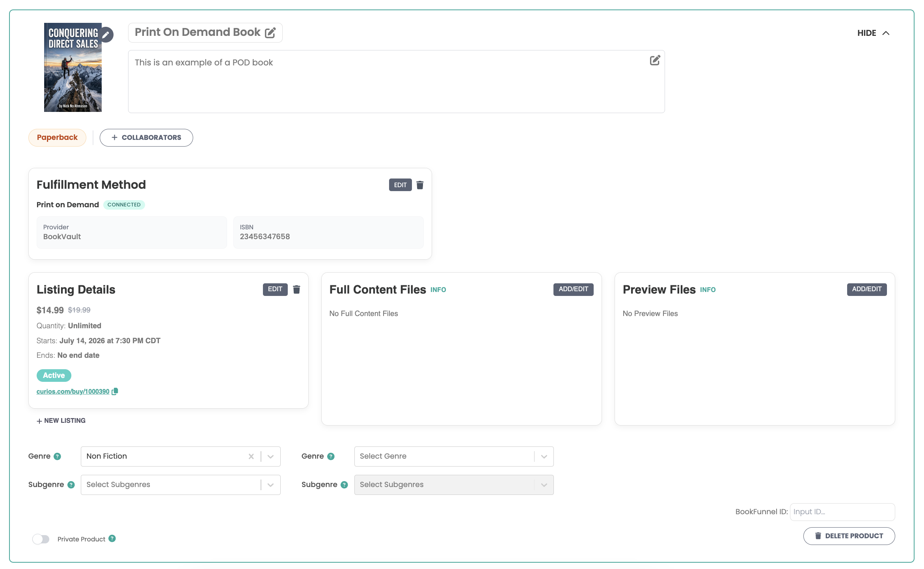The height and width of the screenshot is (569, 924).
Task: Edit the Print On Demand Book title
Action: 270,33
